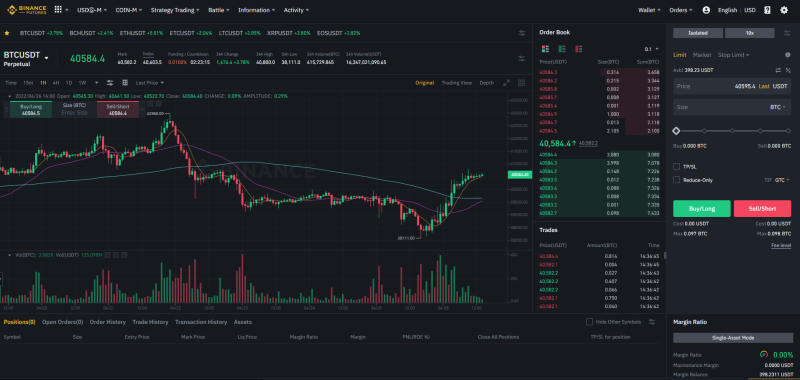Screen dimensions: 800x380
Task: Click the order size percentage slider handle
Action: (x=676, y=131)
